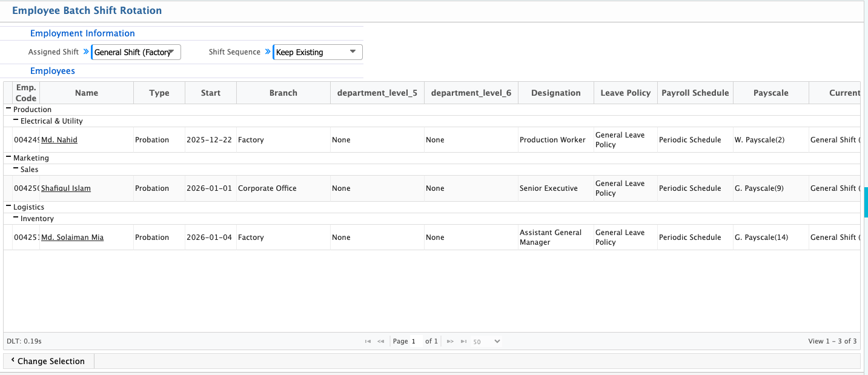The width and height of the screenshot is (868, 375).
Task: Click the previous page pager icon
Action: tap(381, 342)
